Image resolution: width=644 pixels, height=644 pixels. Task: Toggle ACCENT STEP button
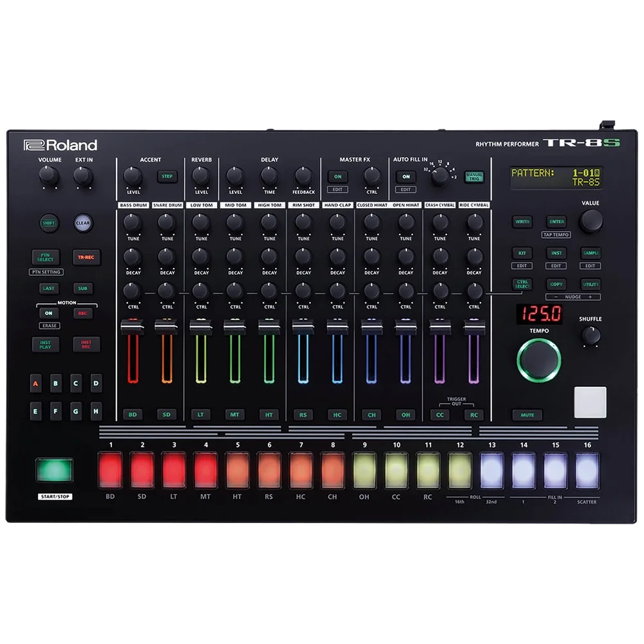tap(167, 176)
